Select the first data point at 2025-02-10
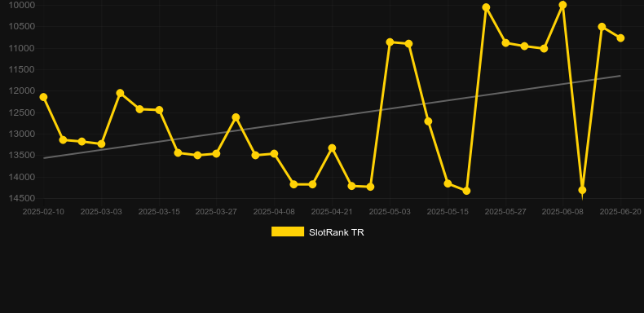 pos(43,97)
